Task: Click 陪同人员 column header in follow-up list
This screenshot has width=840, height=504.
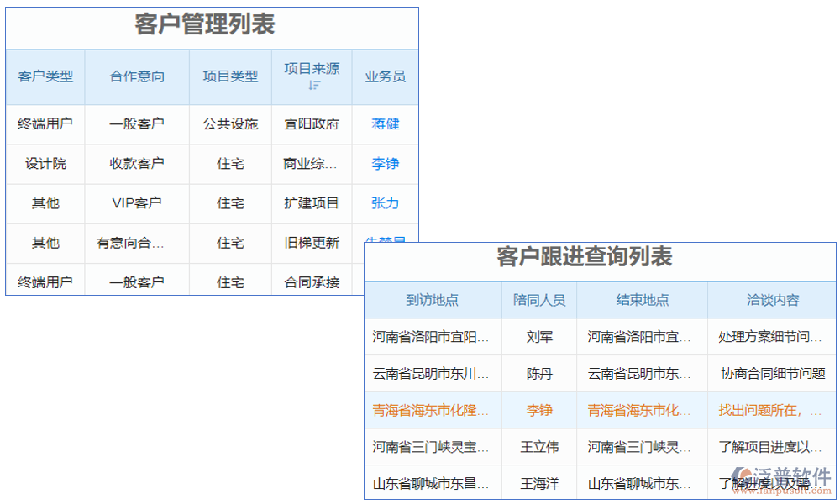Action: pos(538,300)
